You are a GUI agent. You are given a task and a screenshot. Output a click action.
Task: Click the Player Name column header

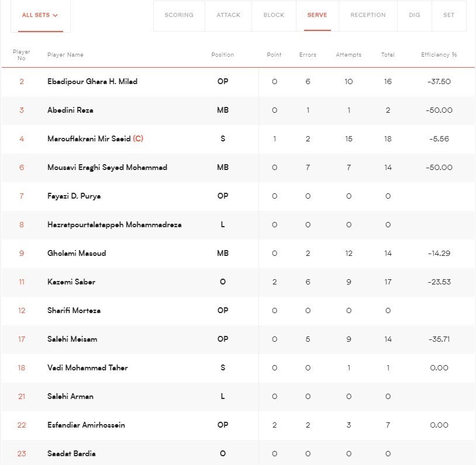click(x=65, y=55)
